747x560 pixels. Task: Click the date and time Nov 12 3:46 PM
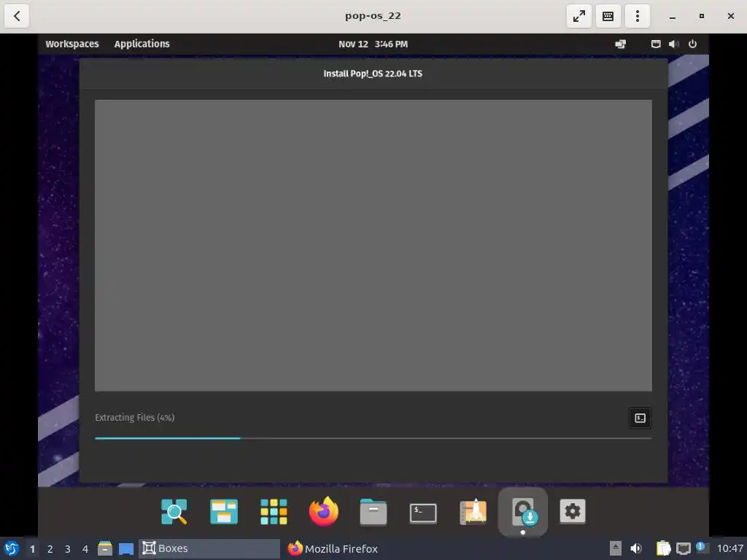[373, 44]
